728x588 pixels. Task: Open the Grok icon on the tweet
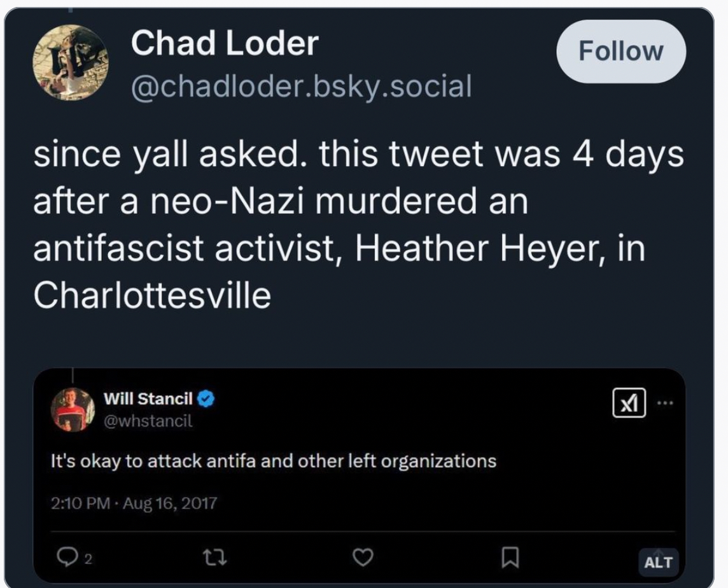(629, 403)
